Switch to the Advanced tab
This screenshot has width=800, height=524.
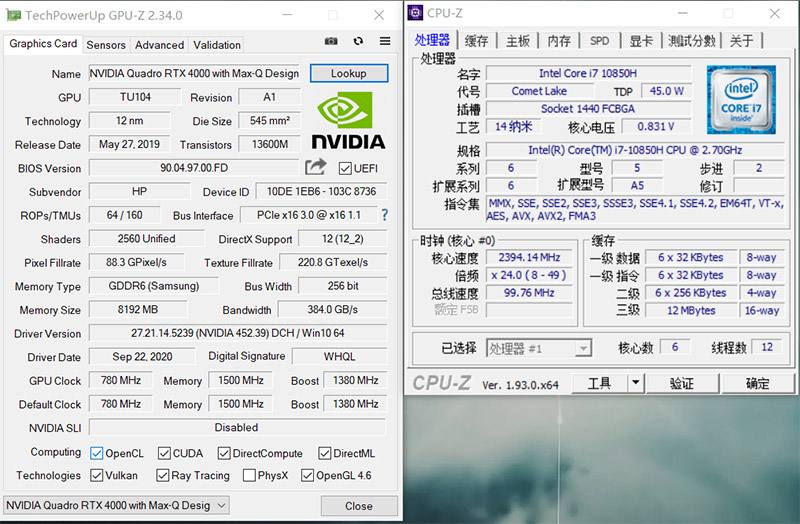click(159, 45)
